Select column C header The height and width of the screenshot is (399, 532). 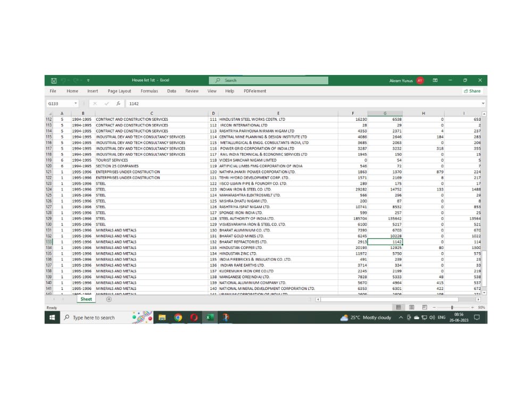pyautogui.click(x=152, y=113)
